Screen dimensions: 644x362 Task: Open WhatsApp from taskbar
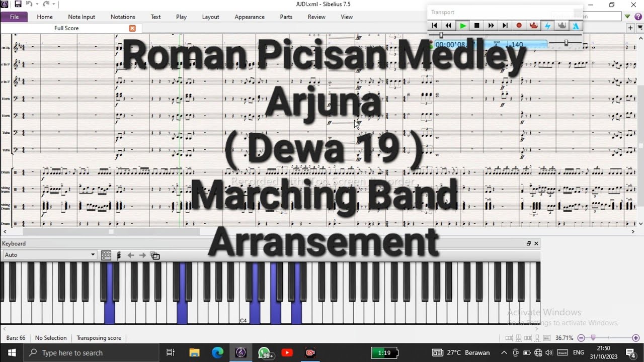(265, 352)
